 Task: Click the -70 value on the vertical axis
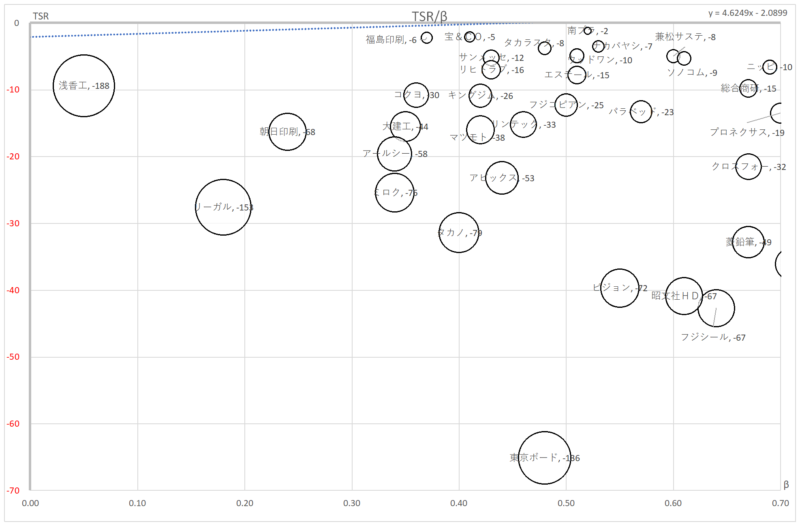pyautogui.click(x=13, y=491)
